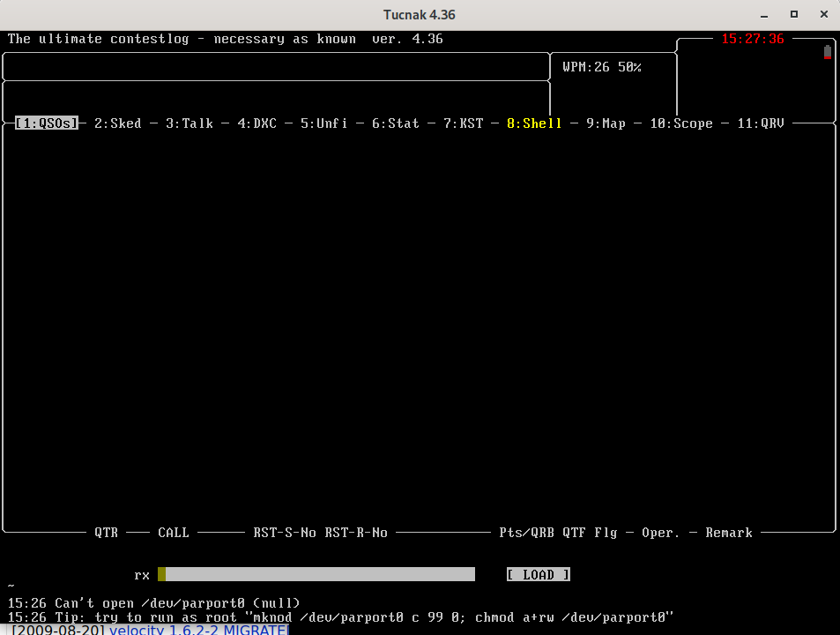
Task: Select the 1:QSOs tab
Action: pos(47,123)
